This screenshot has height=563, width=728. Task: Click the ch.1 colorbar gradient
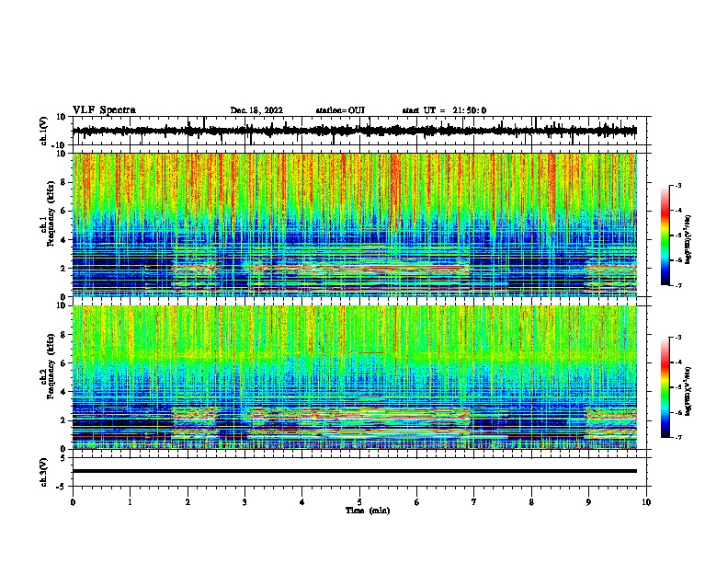(665, 236)
